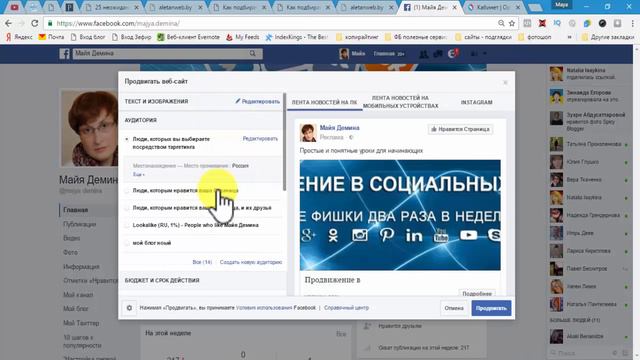Open the фотошоп bookmarks folder

coord(535,37)
